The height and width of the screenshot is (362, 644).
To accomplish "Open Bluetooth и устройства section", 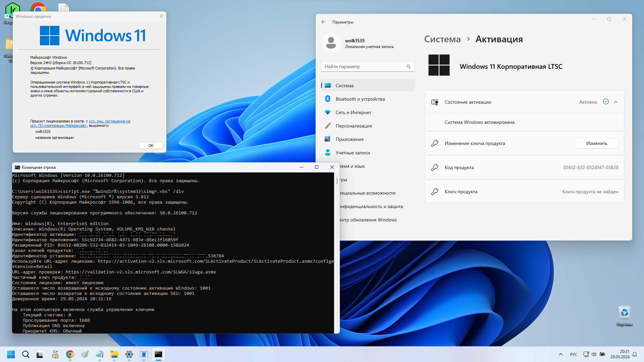I will pyautogui.click(x=368, y=99).
